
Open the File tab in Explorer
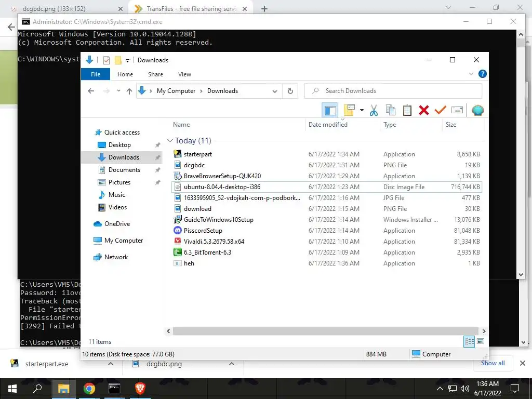96,74
